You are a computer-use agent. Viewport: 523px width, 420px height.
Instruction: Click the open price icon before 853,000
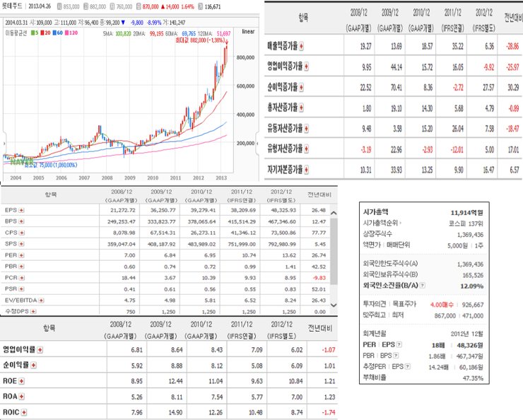click(x=59, y=6)
